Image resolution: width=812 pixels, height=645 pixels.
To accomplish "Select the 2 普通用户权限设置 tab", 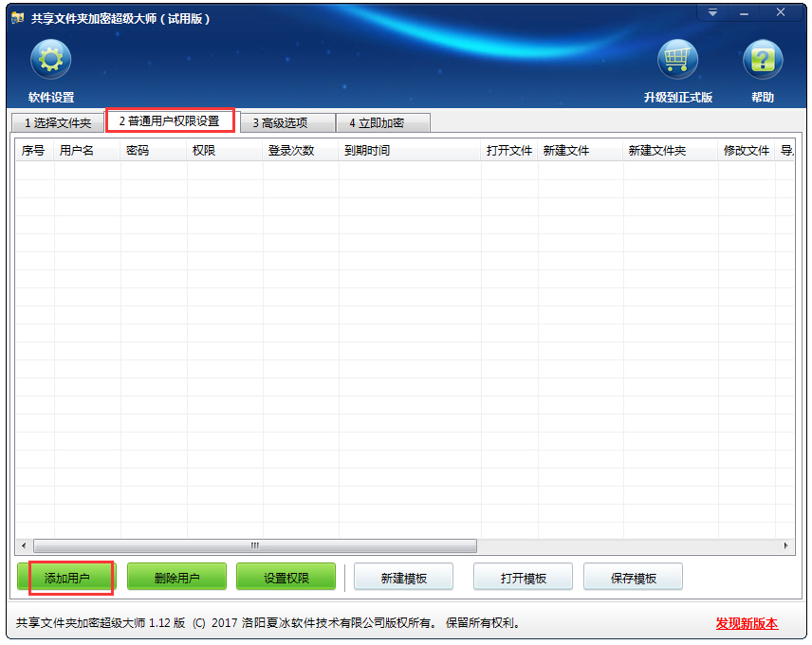I will 170,121.
